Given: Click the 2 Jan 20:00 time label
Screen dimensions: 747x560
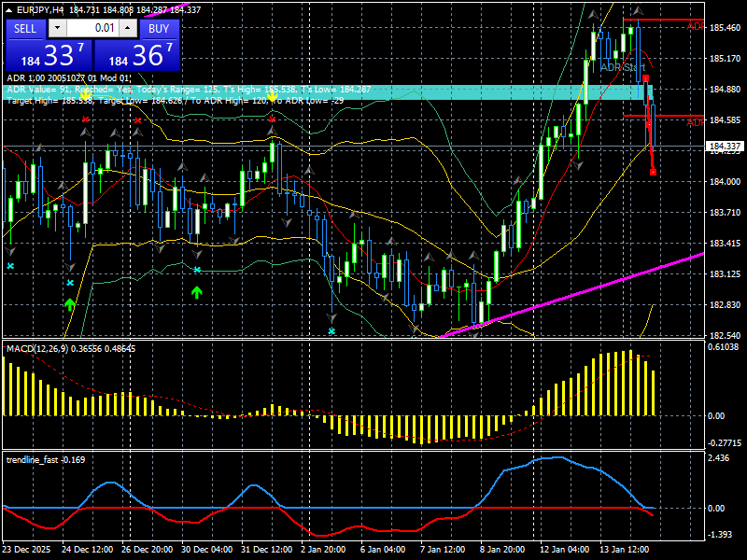Looking at the screenshot, I should 323,550.
